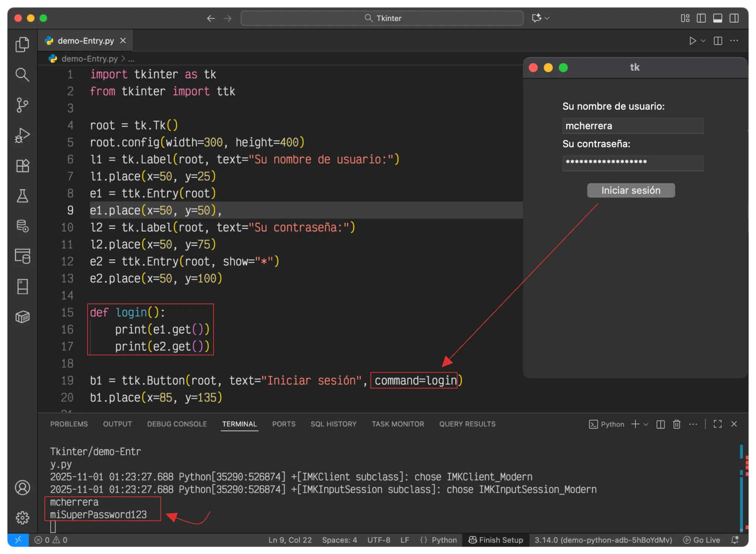Run the Python file with play button
This screenshot has width=756, height=554.
point(692,41)
